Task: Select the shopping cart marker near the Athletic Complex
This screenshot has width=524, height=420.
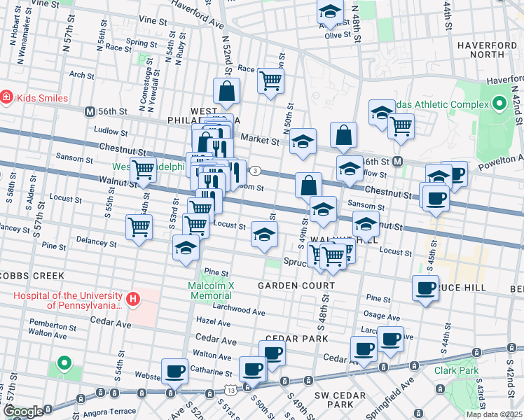Action: (x=401, y=127)
